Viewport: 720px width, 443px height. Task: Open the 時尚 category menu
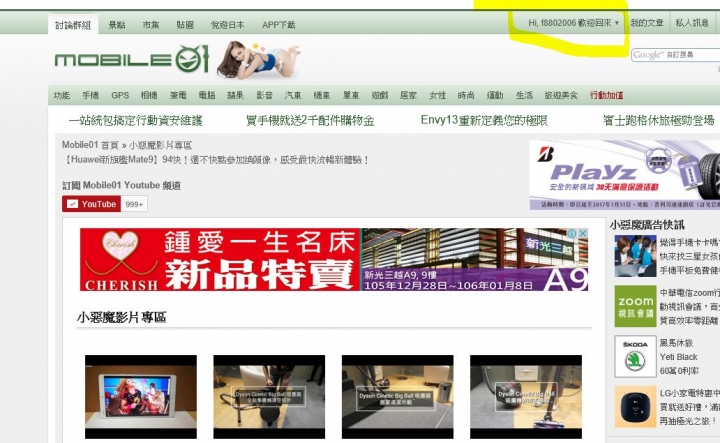[x=466, y=95]
